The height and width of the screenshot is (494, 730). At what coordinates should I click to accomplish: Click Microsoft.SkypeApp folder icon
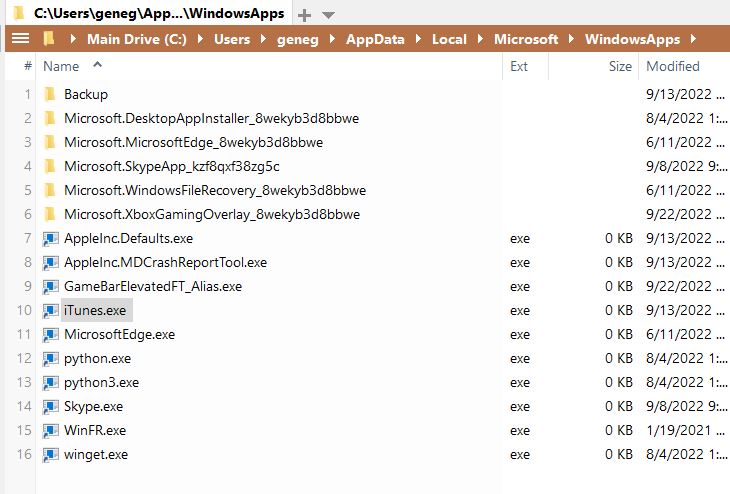click(50, 166)
